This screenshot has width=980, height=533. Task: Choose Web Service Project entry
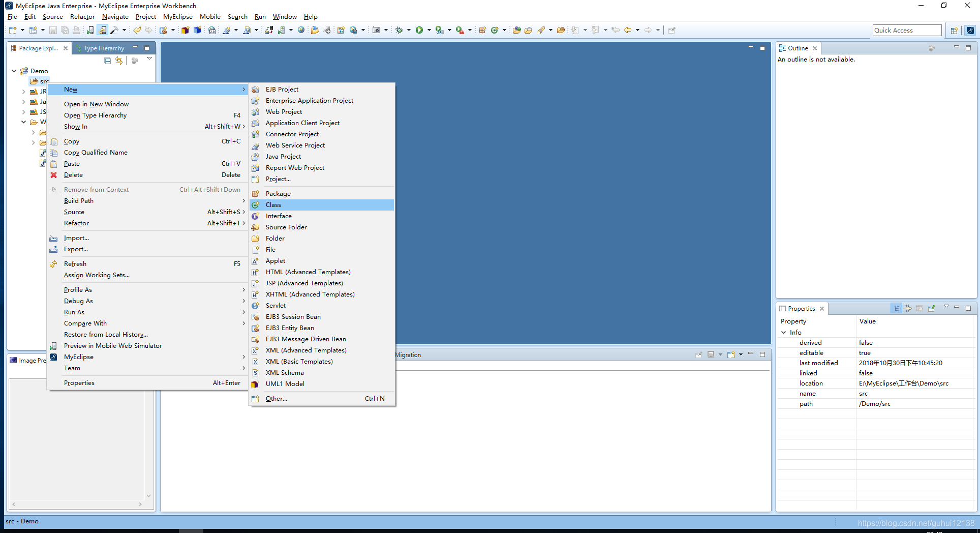click(x=322, y=145)
